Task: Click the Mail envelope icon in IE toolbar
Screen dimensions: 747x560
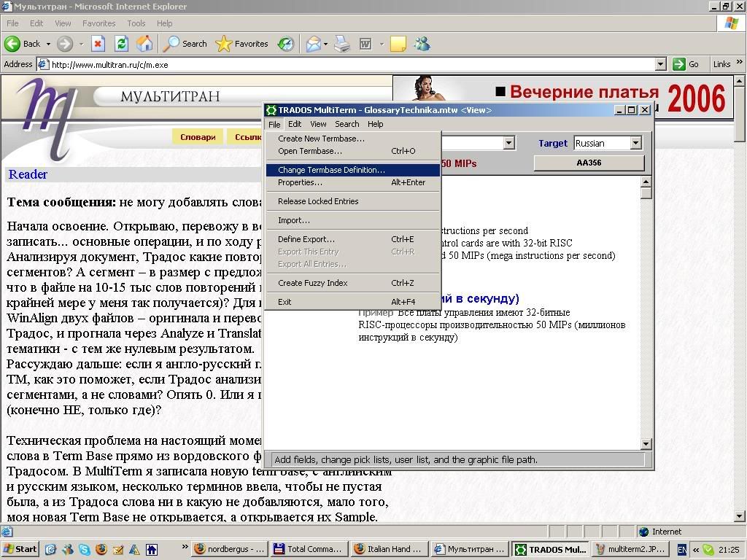Action: tap(314, 44)
